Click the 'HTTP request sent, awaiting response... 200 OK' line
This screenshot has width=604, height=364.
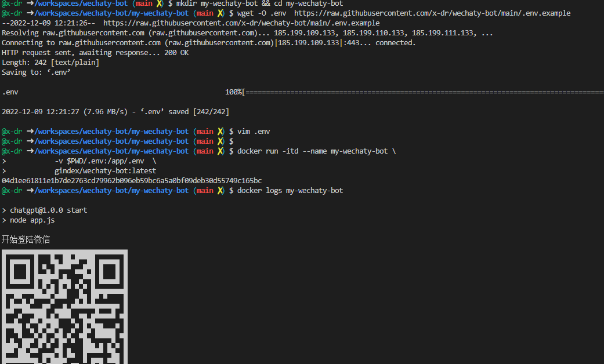coord(95,53)
